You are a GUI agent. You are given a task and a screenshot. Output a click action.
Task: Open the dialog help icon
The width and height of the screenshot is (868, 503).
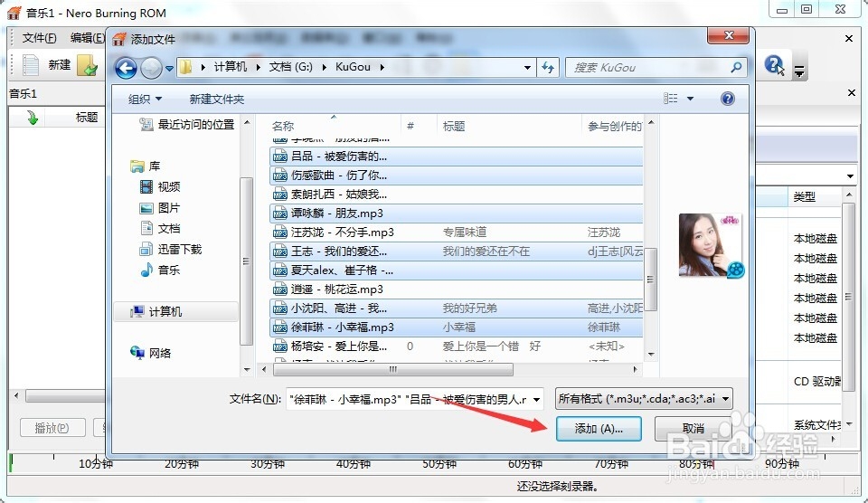(x=727, y=99)
